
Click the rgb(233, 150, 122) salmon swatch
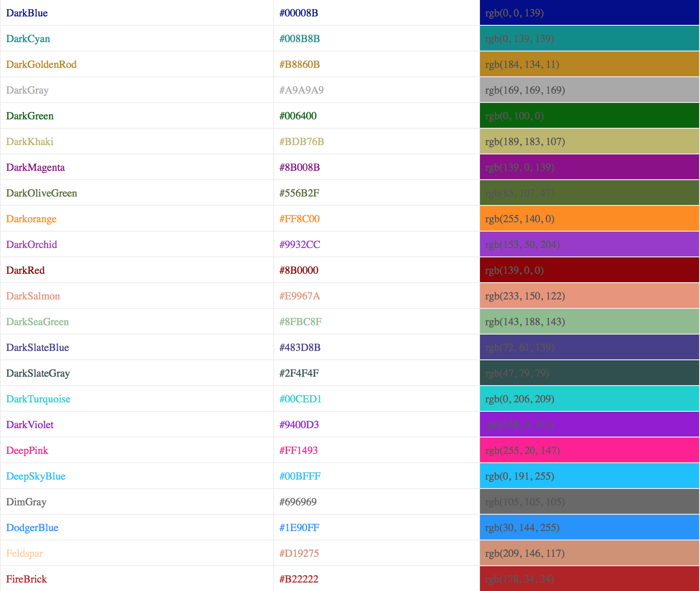(x=590, y=295)
